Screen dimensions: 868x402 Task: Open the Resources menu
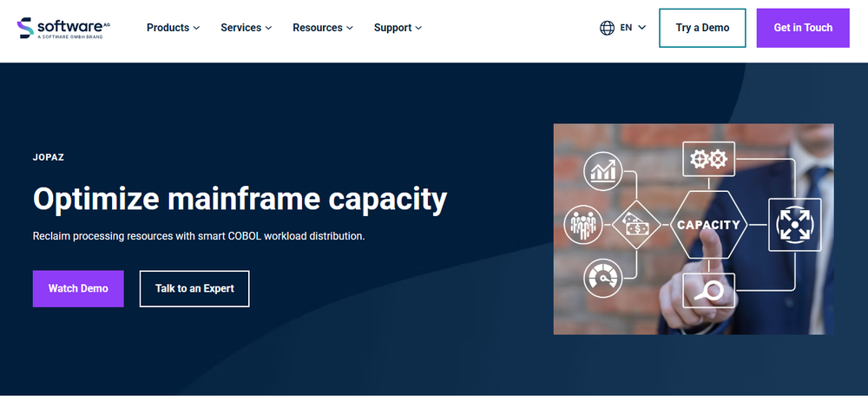[x=323, y=28]
